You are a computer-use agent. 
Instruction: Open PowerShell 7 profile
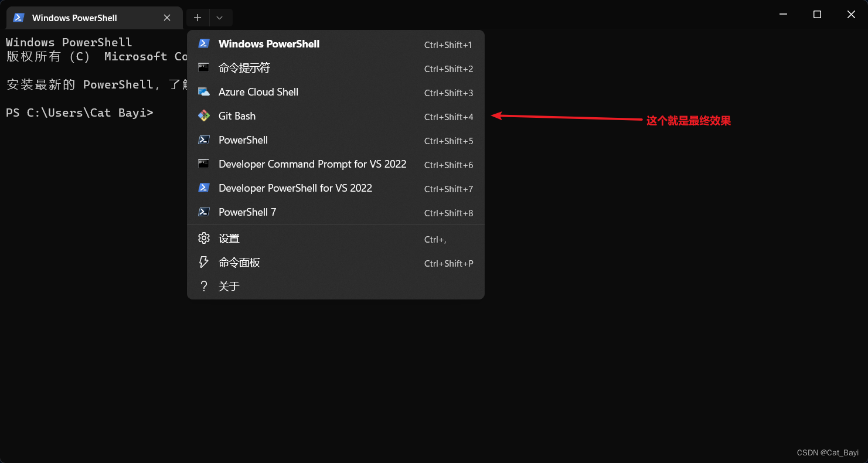coord(336,212)
